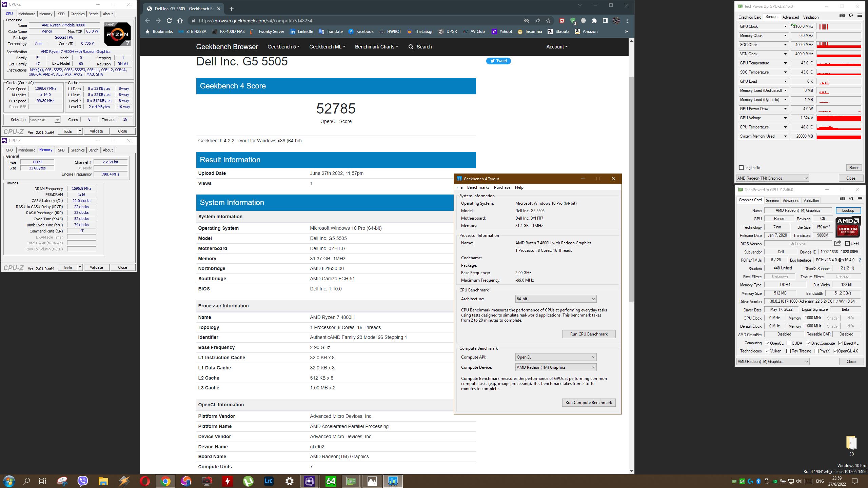Open System Memory Used sensor dropdown
The height and width of the screenshot is (488, 868).
coord(785,136)
